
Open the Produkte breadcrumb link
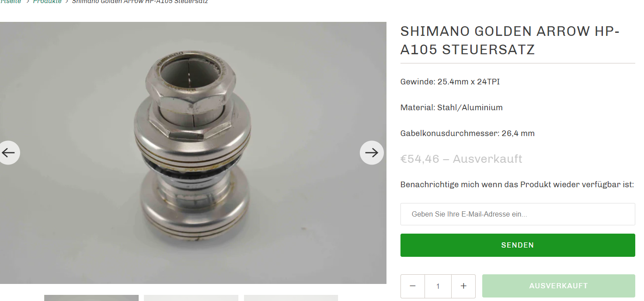(x=47, y=2)
